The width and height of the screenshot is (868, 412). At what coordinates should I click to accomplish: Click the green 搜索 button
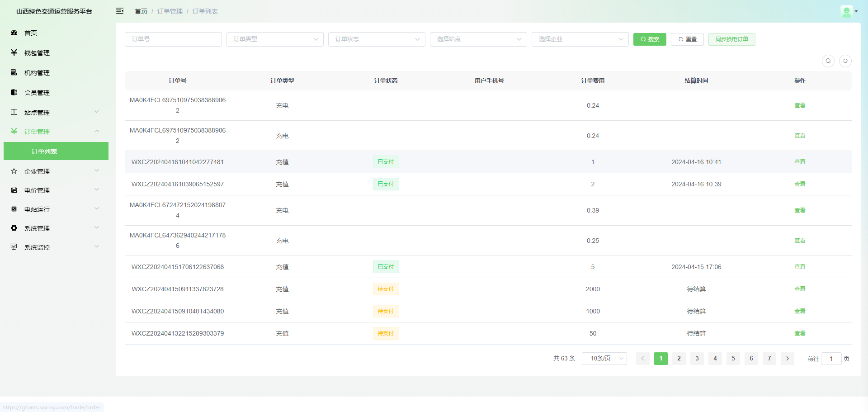650,39
